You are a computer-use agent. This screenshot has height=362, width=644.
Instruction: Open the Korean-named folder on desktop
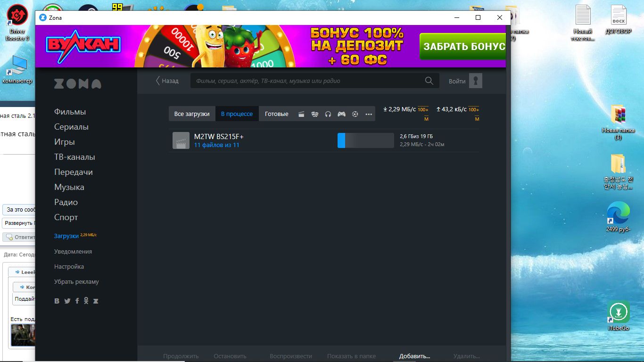click(618, 172)
